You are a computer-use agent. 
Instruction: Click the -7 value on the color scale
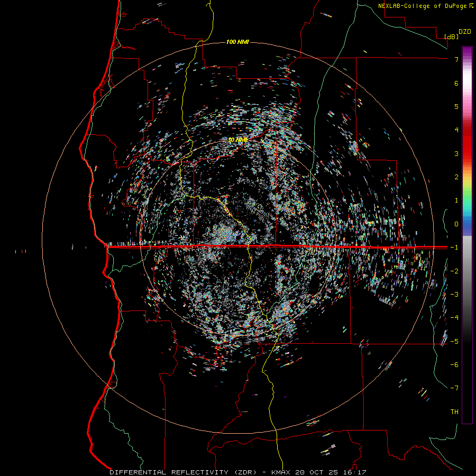click(454, 388)
